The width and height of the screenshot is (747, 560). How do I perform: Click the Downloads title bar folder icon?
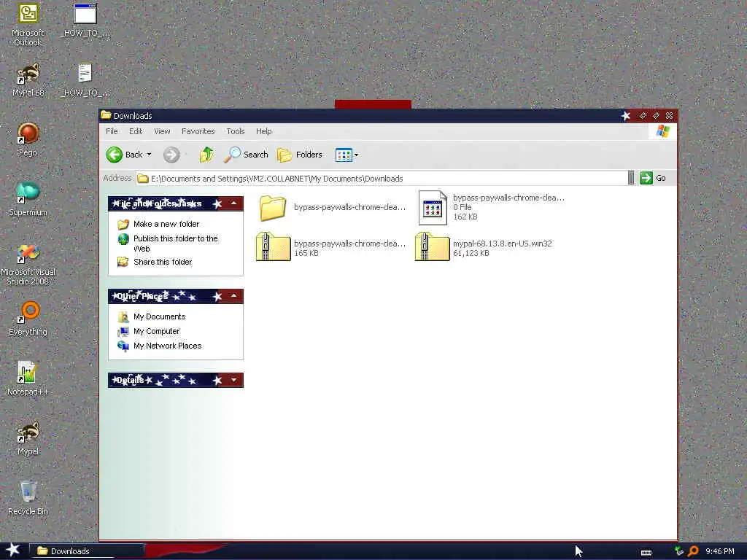click(107, 115)
